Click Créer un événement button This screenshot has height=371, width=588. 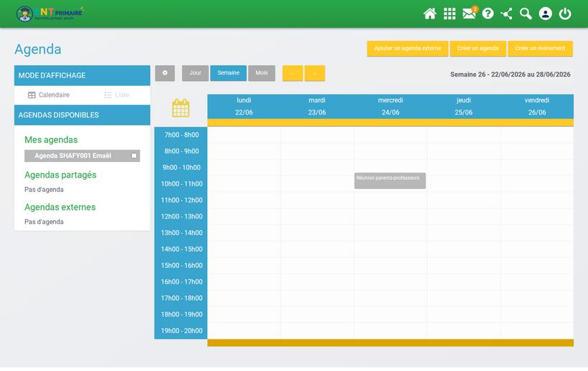coord(540,49)
